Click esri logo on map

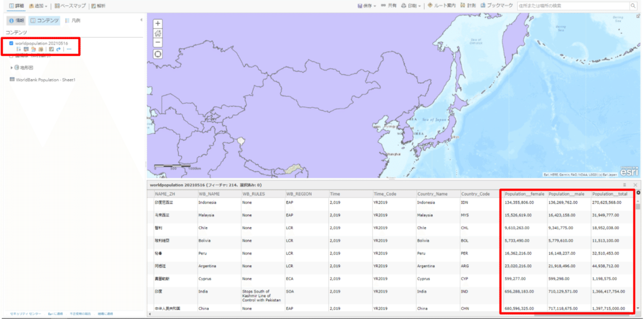coord(629,171)
